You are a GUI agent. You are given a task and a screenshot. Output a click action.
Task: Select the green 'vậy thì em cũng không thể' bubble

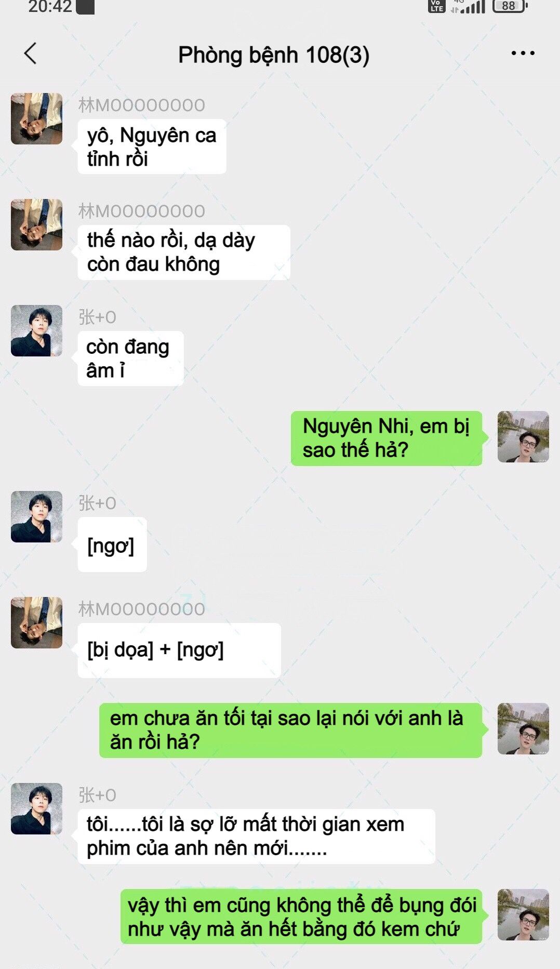(x=301, y=917)
